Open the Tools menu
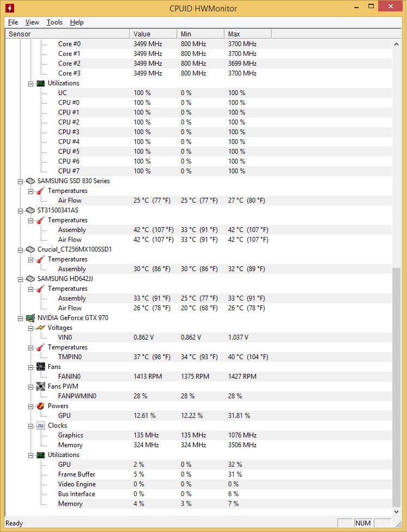This screenshot has height=532, width=407. click(x=54, y=22)
